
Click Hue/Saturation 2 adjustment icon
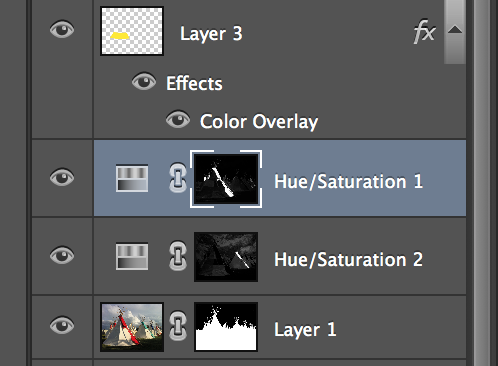(x=132, y=256)
